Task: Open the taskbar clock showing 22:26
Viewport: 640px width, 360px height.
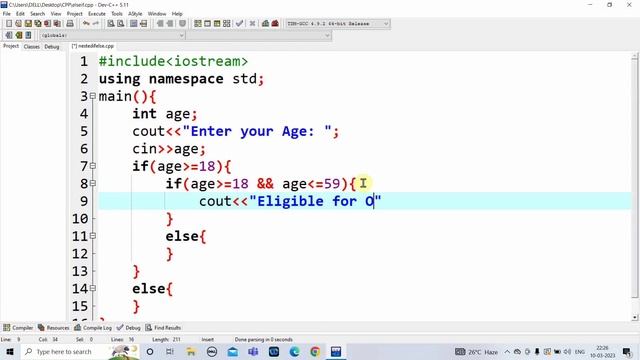Action: [602, 352]
